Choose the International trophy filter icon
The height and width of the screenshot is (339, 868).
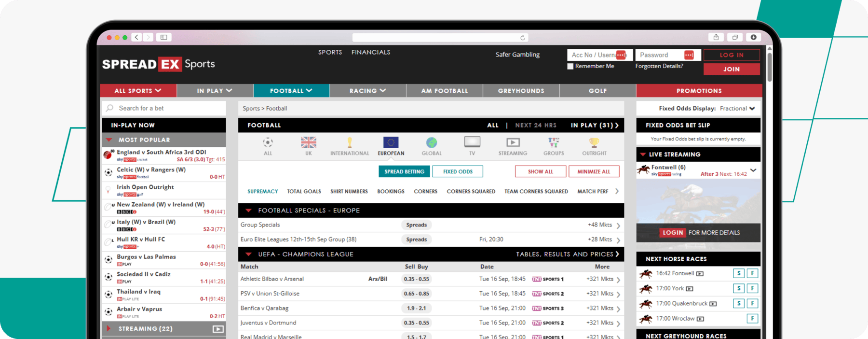click(x=350, y=142)
